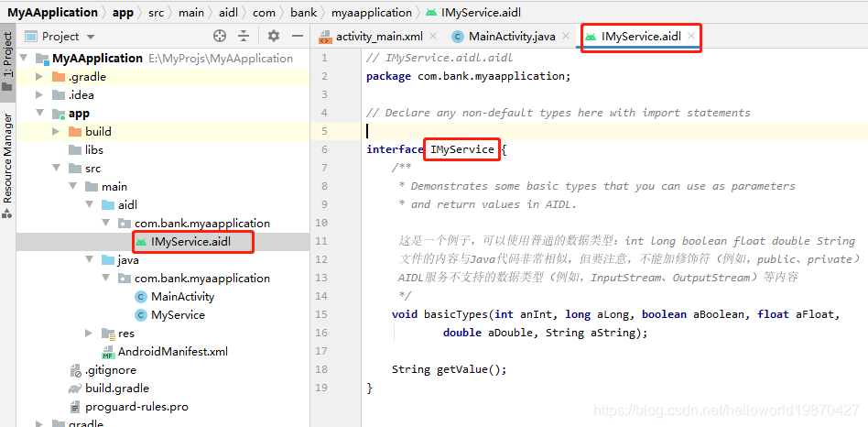Click the manifest file icon for AndroidManifest.xml
The image size is (868, 427).
pyautogui.click(x=108, y=352)
